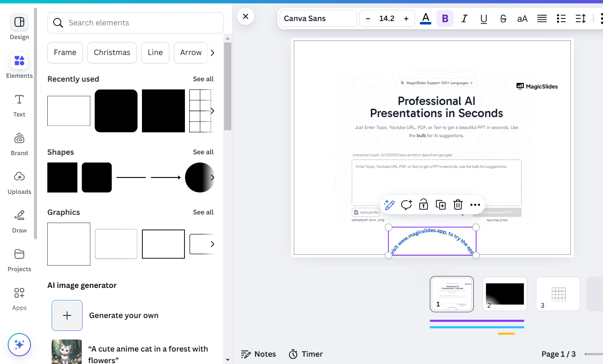Add the rounded square shape
This screenshot has width=603, height=364.
click(x=97, y=177)
